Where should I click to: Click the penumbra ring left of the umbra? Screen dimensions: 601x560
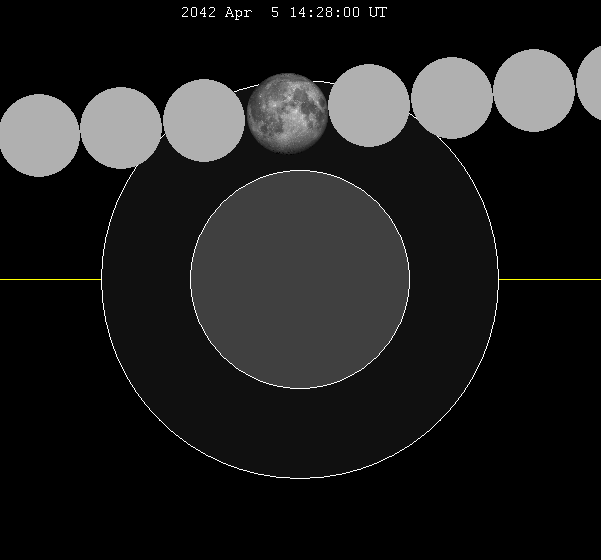pyautogui.click(x=146, y=279)
